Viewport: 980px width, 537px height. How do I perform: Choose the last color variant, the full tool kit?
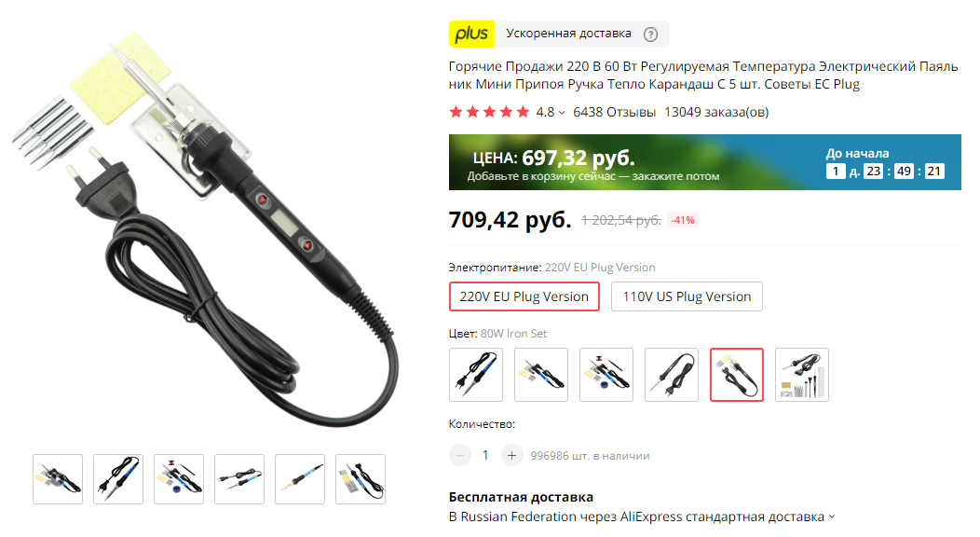tap(802, 375)
